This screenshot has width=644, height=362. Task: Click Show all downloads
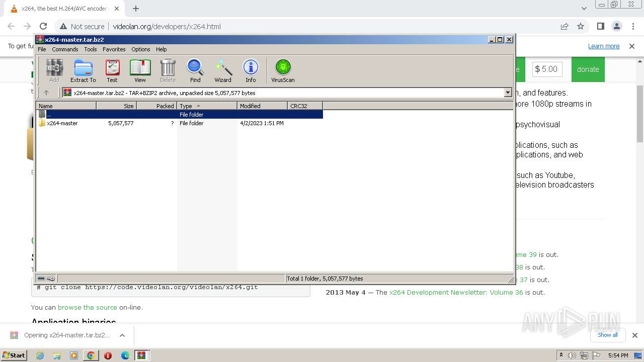[x=607, y=335]
